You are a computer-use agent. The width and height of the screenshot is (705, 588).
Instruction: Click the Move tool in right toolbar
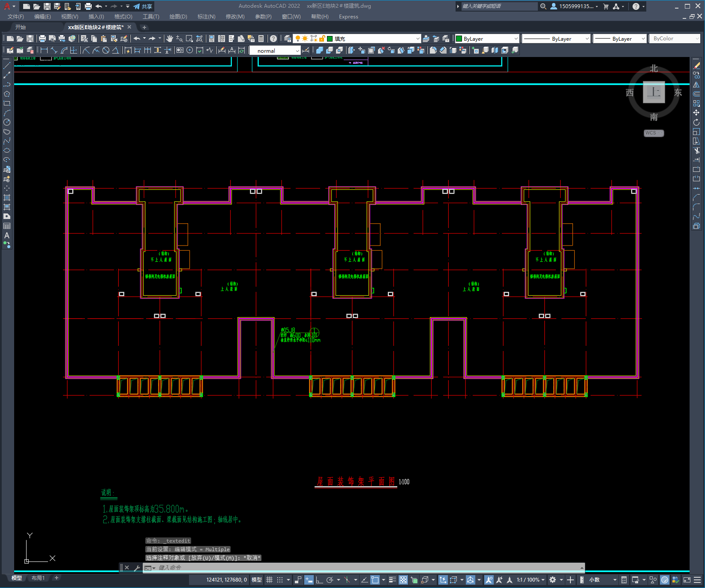click(x=696, y=113)
